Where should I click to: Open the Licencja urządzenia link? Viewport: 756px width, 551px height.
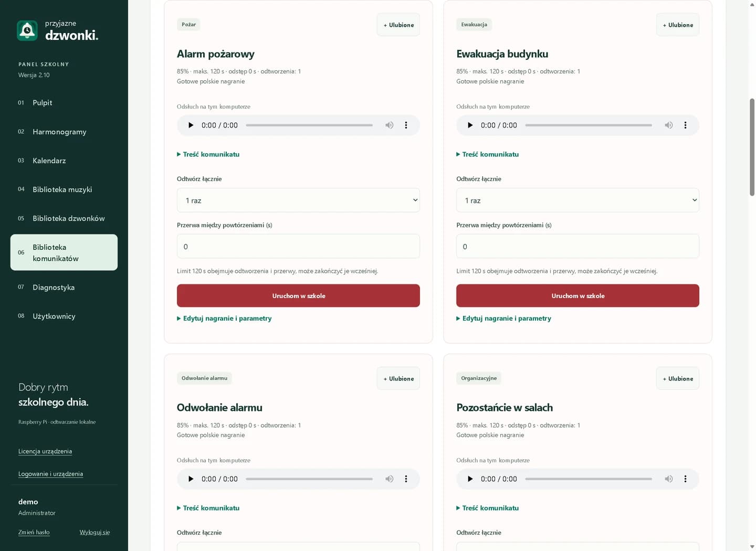point(45,451)
